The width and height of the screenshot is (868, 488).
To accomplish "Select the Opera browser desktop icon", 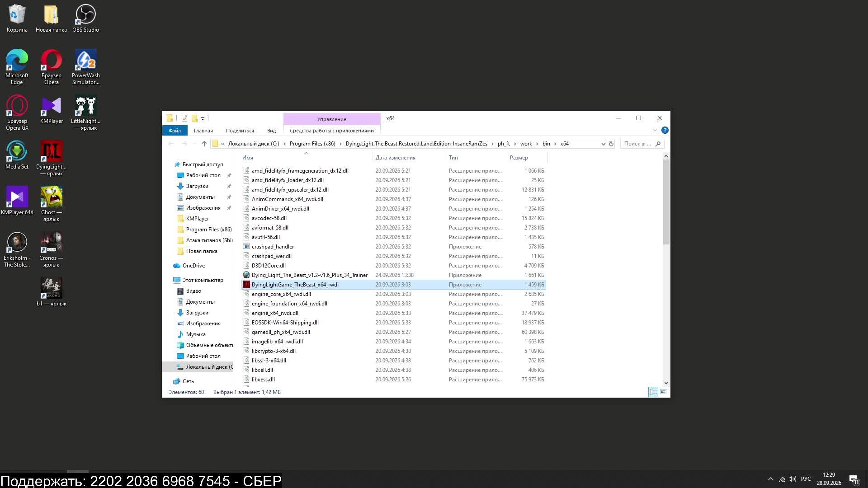I will pyautogui.click(x=51, y=67).
